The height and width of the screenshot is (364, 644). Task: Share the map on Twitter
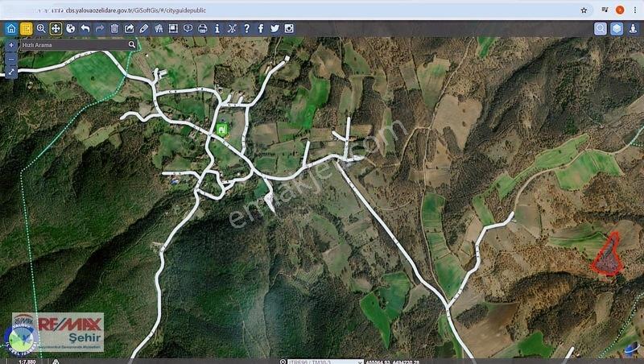(275, 28)
